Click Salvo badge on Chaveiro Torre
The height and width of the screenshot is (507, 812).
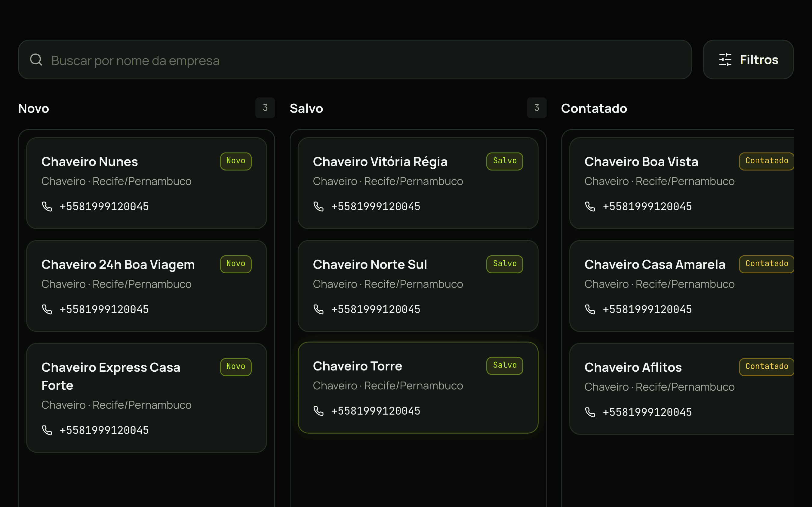click(505, 366)
